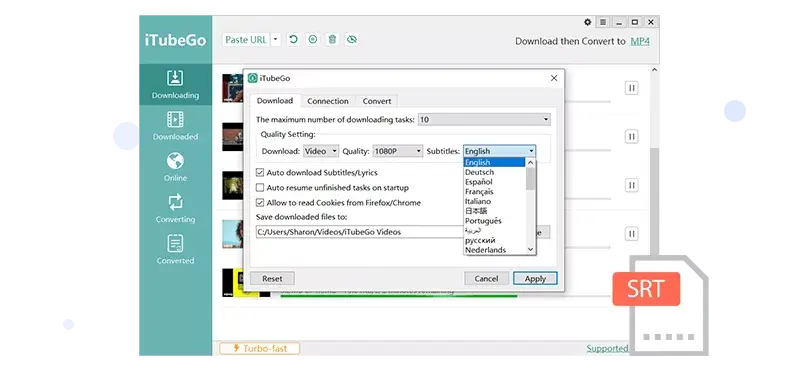Image resolution: width=800 pixels, height=371 pixels.
Task: Click the save folder path field
Action: [360, 232]
